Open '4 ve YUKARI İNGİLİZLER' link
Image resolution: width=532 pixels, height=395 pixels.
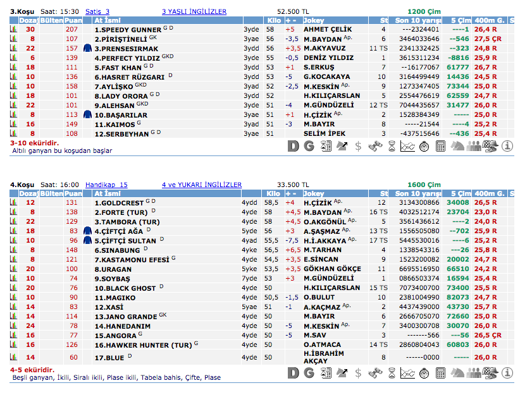point(202,185)
